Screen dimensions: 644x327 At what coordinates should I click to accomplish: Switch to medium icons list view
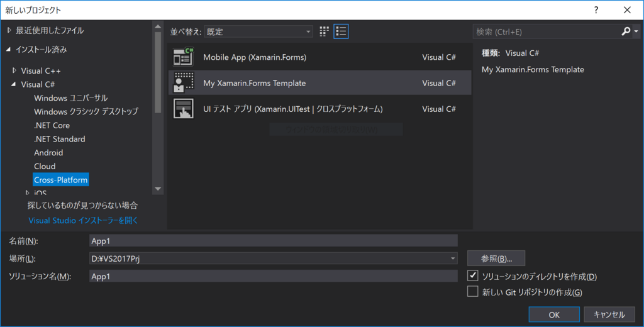click(341, 31)
